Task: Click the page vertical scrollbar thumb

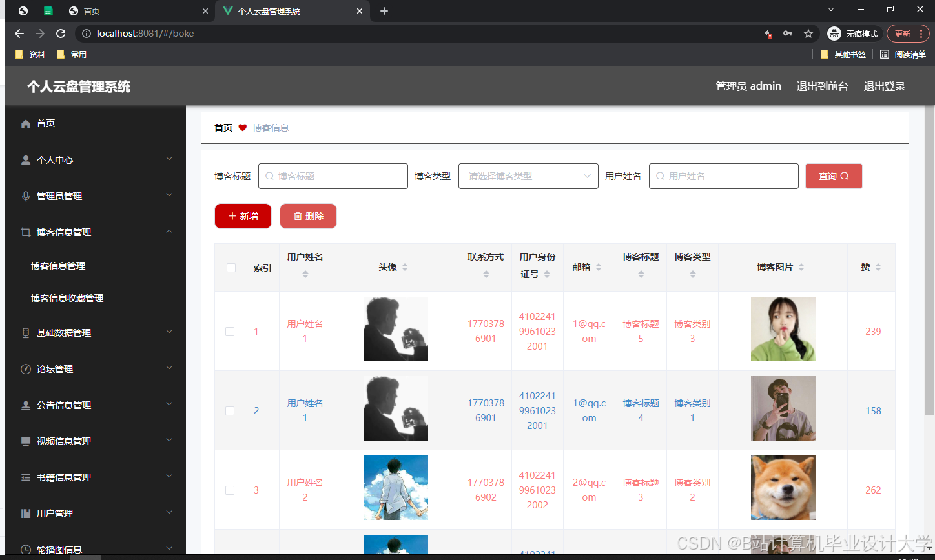Action: click(x=930, y=260)
